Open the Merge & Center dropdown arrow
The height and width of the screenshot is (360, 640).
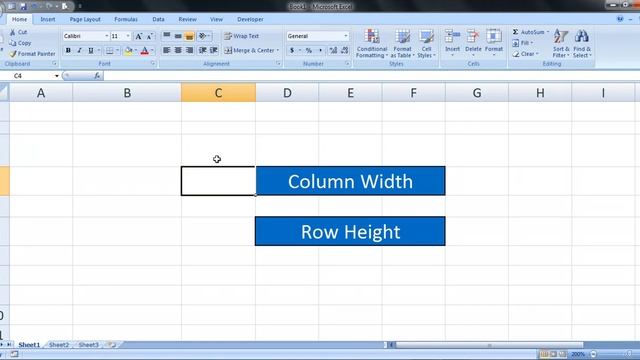point(278,50)
